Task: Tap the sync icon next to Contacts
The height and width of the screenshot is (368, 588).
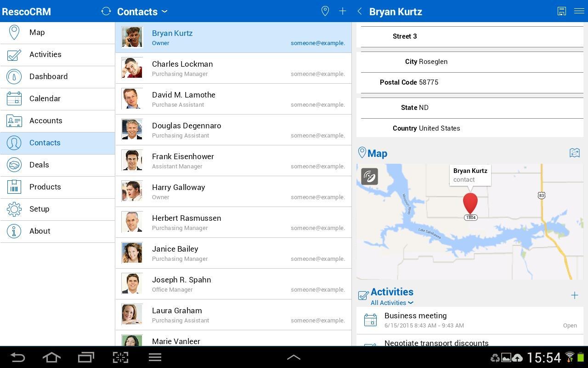Action: pos(106,11)
